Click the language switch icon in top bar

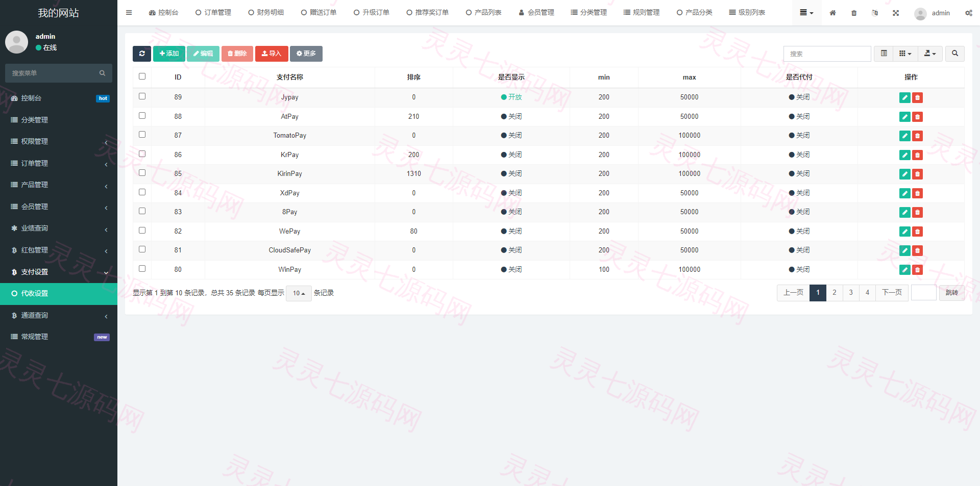coord(875,13)
